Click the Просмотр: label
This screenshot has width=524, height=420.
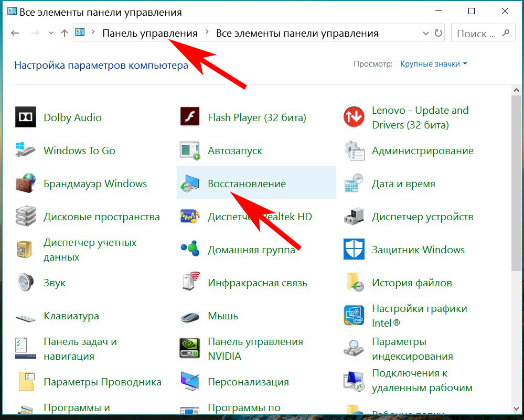click(373, 64)
